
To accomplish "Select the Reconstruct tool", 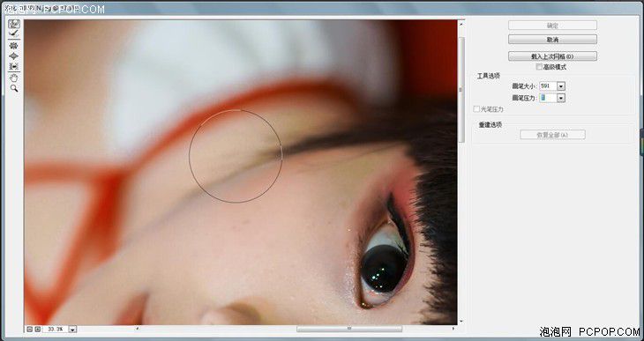I will pyautogui.click(x=14, y=34).
